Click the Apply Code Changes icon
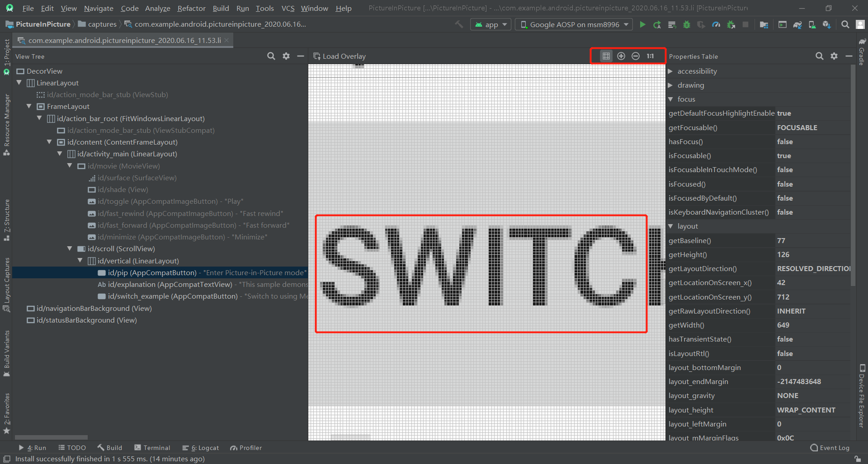 click(672, 24)
